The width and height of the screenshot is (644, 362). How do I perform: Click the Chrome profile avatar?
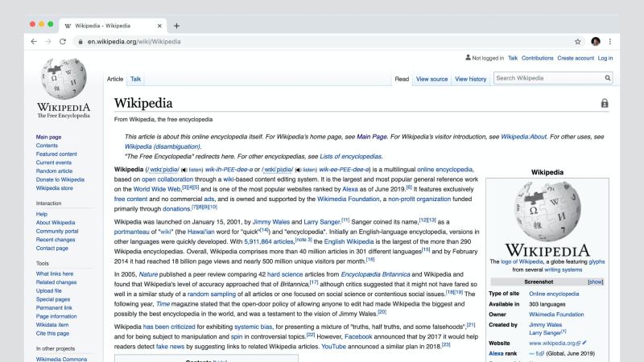point(595,41)
